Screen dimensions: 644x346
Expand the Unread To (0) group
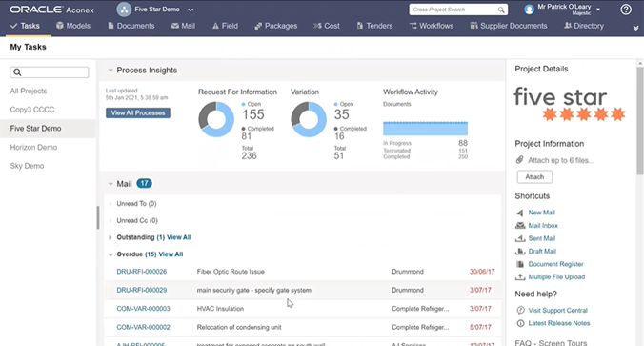(x=111, y=204)
